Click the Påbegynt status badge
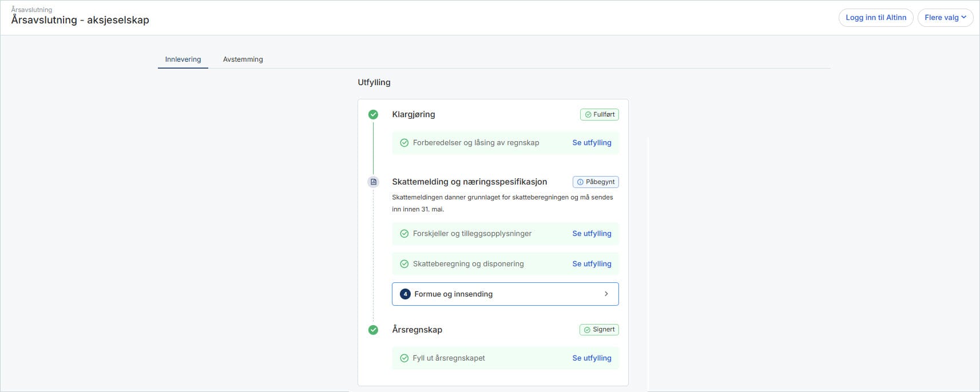Screen dimensions: 980x392 click(596, 182)
